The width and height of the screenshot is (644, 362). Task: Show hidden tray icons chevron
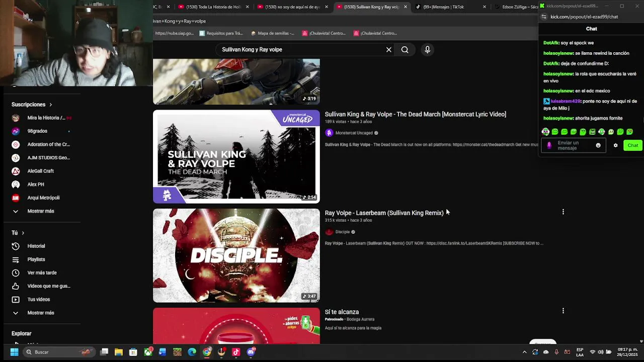coord(524,352)
